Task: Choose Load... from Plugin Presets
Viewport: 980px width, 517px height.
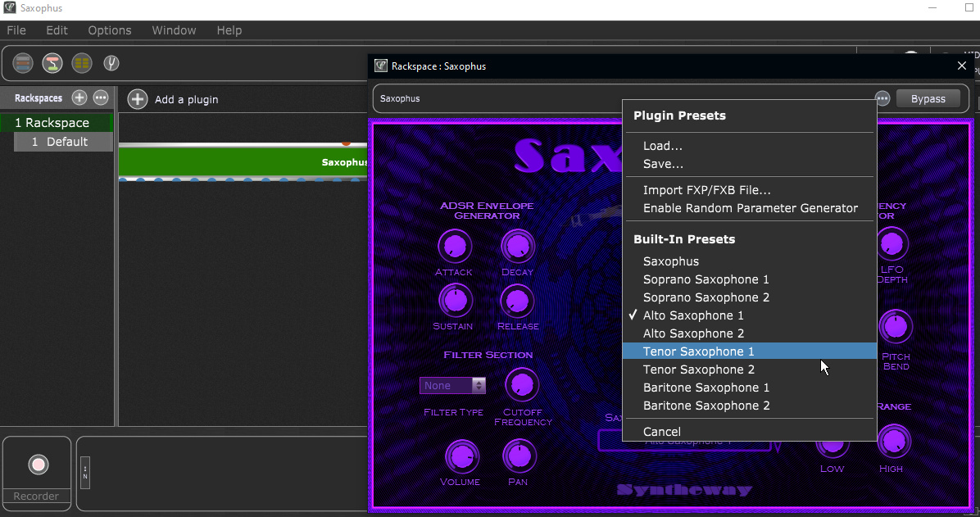Action: point(750,146)
